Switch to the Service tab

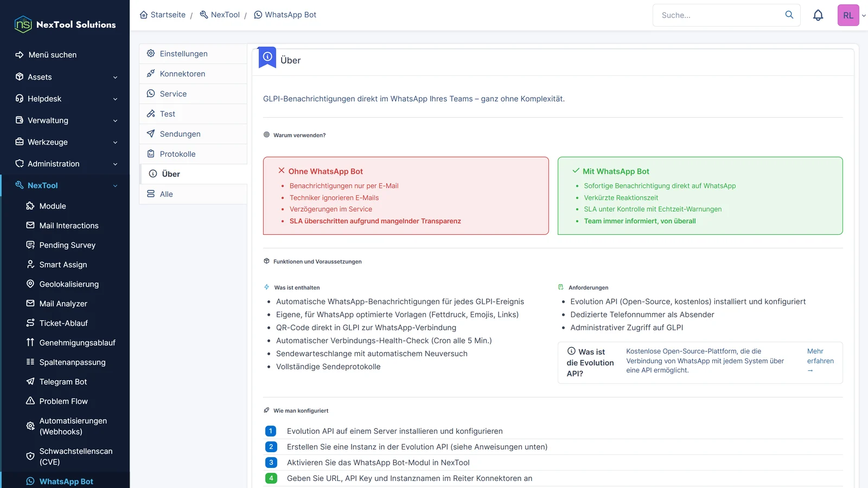[193, 94]
